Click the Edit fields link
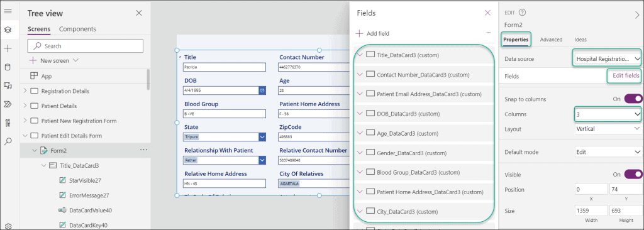This screenshot has width=644, height=230. (x=626, y=76)
